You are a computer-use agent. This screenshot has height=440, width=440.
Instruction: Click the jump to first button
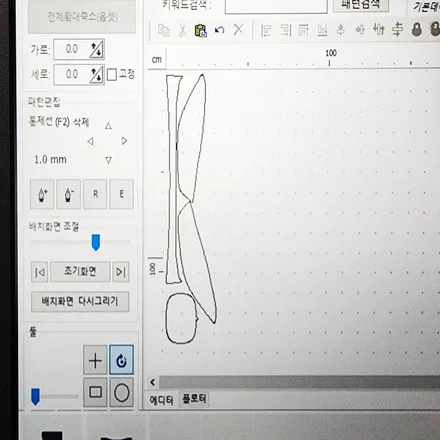point(39,272)
